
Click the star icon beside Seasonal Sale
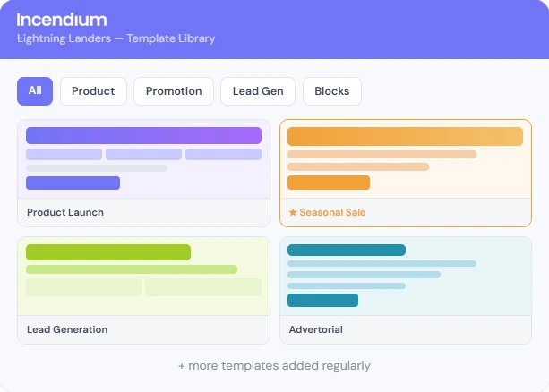[x=293, y=212]
